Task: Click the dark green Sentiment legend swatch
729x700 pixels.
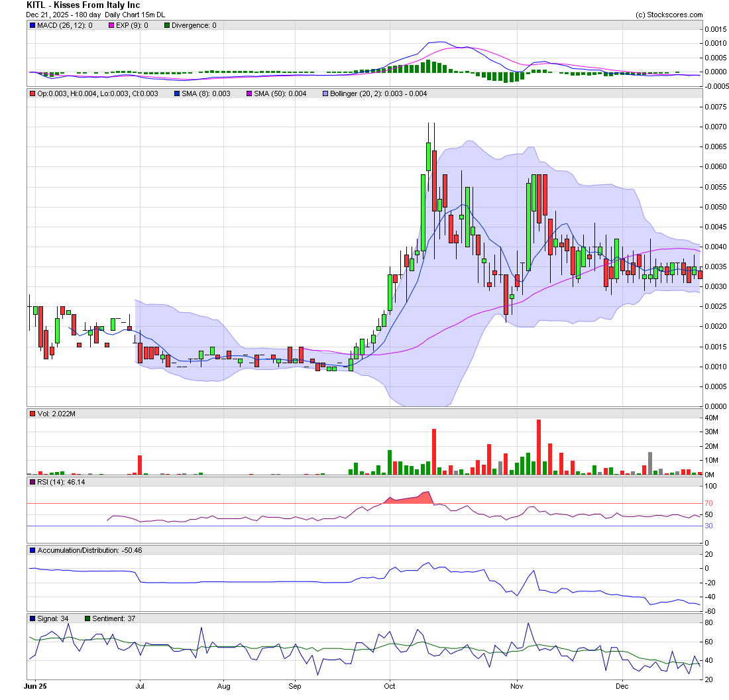Action: pyautogui.click(x=87, y=619)
